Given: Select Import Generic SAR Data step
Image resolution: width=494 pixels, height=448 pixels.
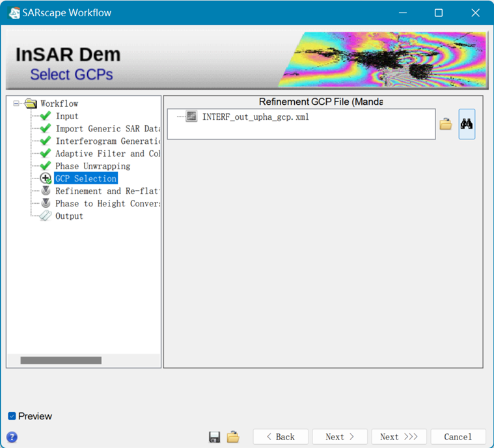Looking at the screenshot, I should pos(108,129).
